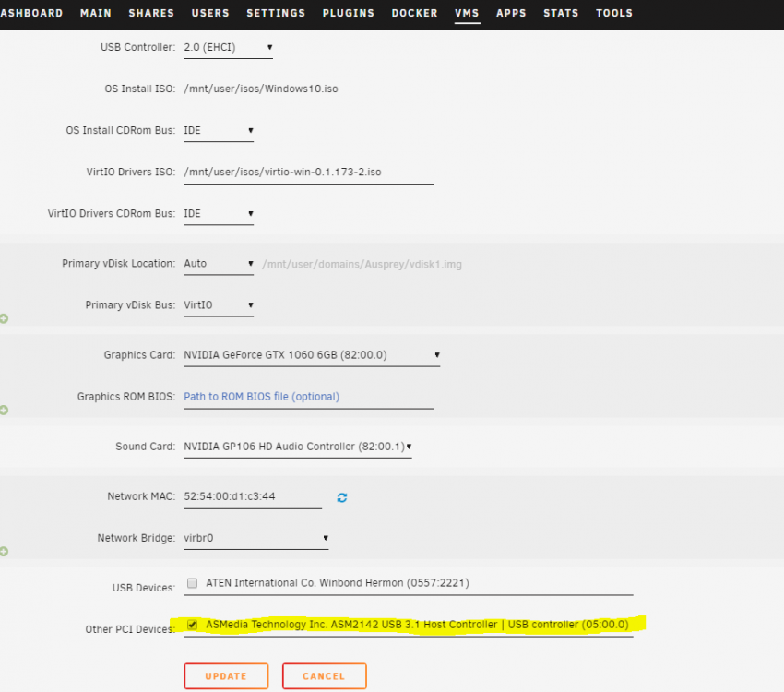Open the OS Install CDRom Bus dropdown
Screen dimensions: 784x692
(x=219, y=130)
